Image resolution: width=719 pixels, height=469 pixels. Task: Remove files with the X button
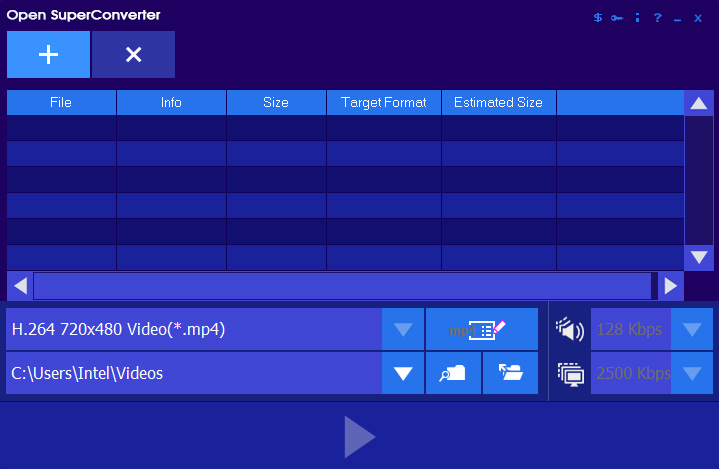click(x=133, y=55)
